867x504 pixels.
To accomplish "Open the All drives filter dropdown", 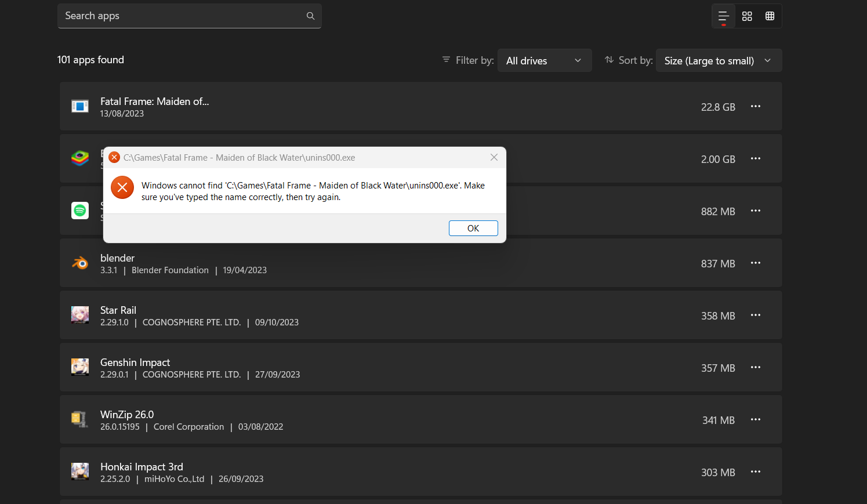I will coord(545,60).
